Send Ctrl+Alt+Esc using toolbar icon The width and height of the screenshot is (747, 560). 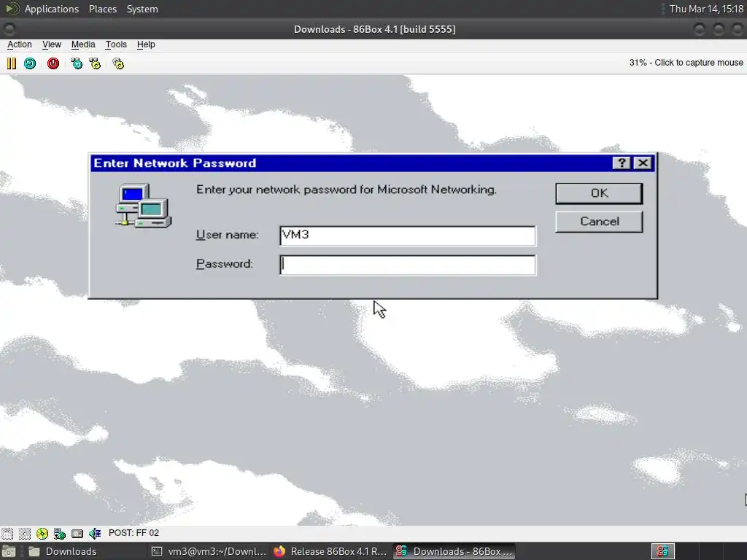coord(95,63)
